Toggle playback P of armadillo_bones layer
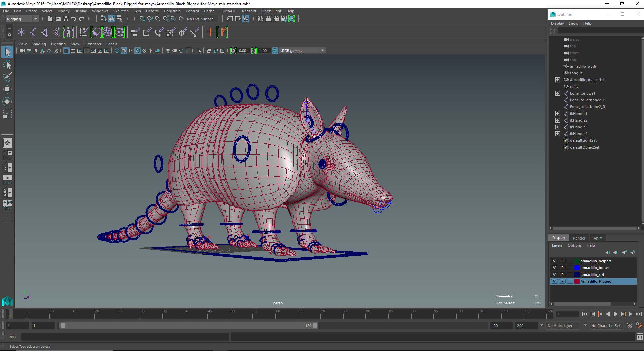Image resolution: width=644 pixels, height=351 pixels. coord(562,268)
